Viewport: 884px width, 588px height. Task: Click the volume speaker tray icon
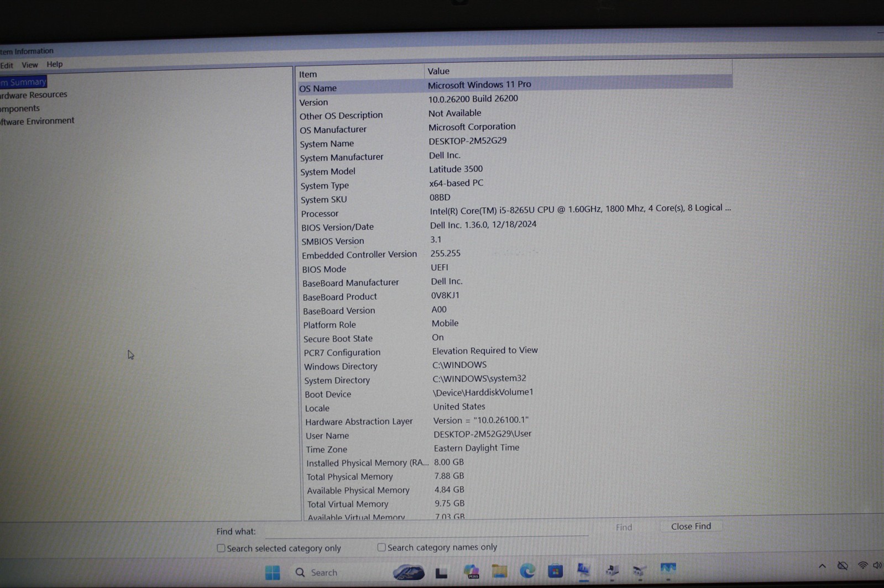point(877,565)
